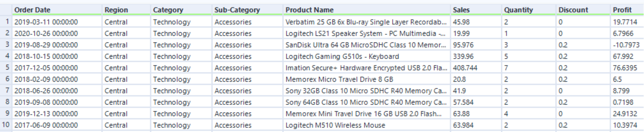Select the Sales column header
Image resolution: width=644 pixels, height=132 pixels.
476,10
